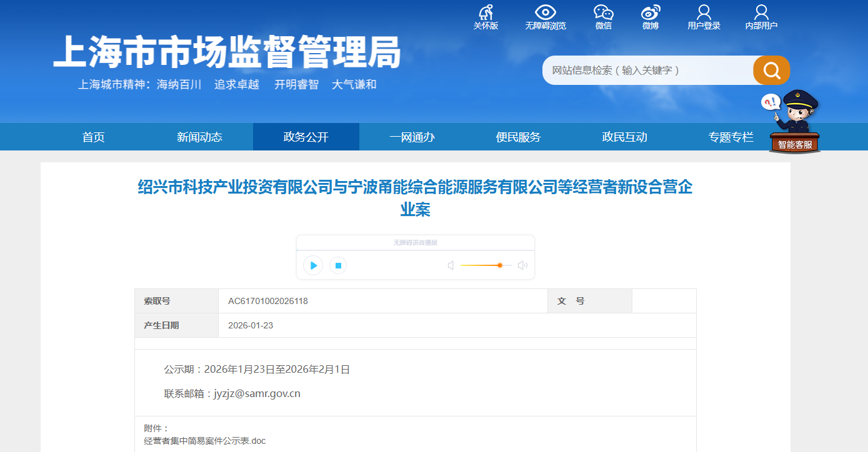Play the accessibility audio broadcast

[x=313, y=265]
